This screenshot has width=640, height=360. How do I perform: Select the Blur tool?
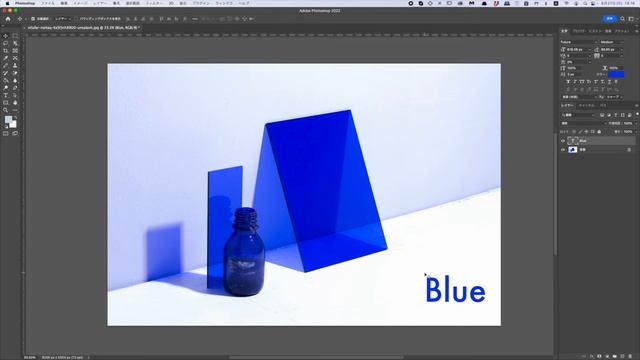[15, 80]
